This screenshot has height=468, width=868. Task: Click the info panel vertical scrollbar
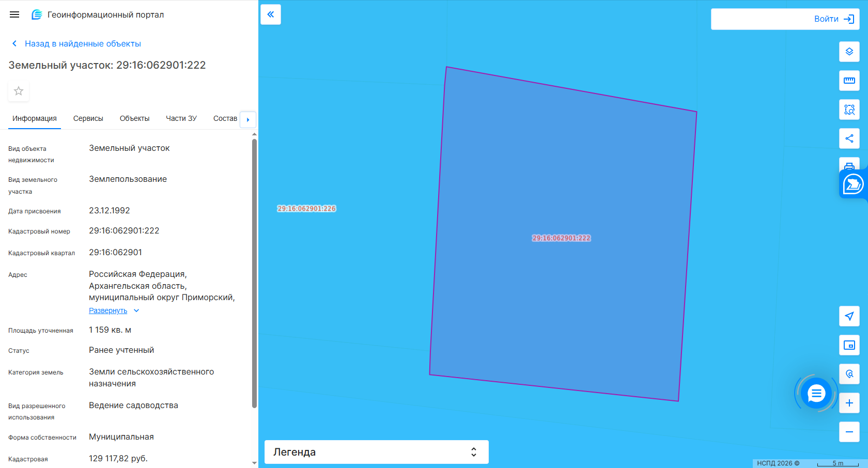coord(254,273)
